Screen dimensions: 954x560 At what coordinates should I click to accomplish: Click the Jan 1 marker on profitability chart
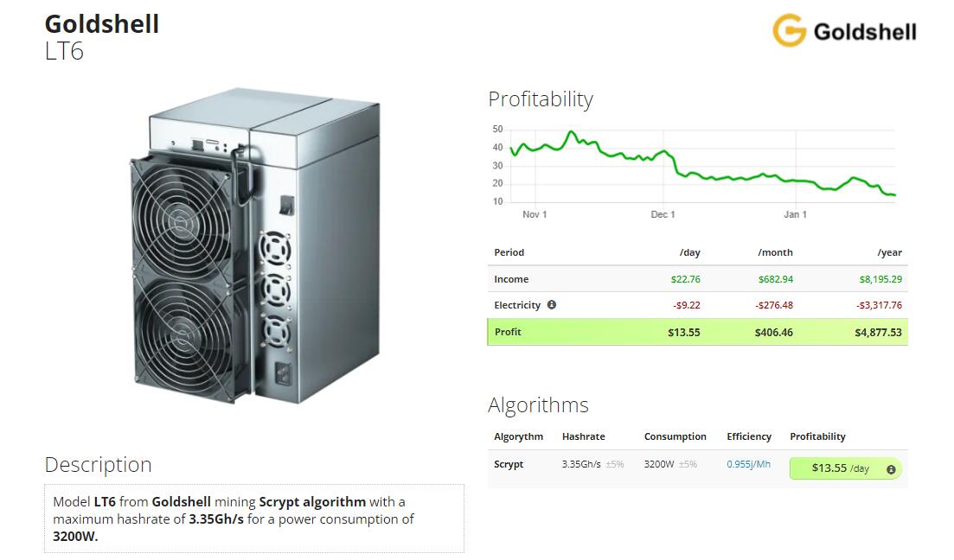pos(795,214)
